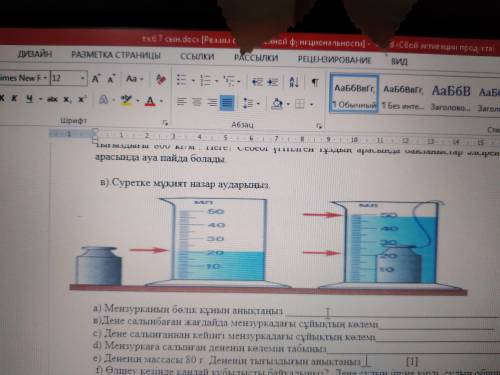Click the text 'Суретке мұқият назар аударыңыз'
This screenshot has width=500, height=375.
coord(190,183)
